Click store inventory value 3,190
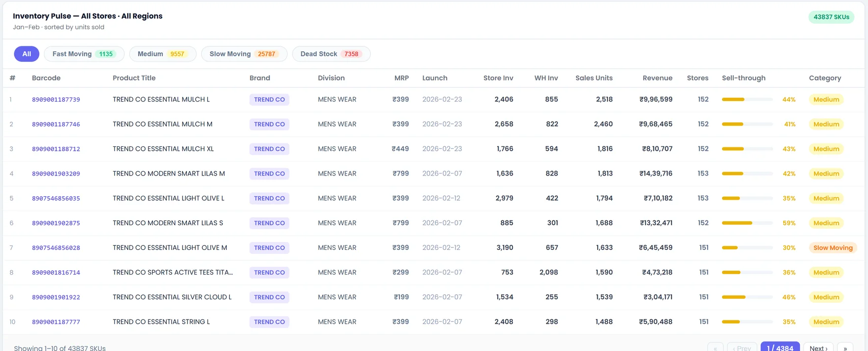 coord(505,247)
